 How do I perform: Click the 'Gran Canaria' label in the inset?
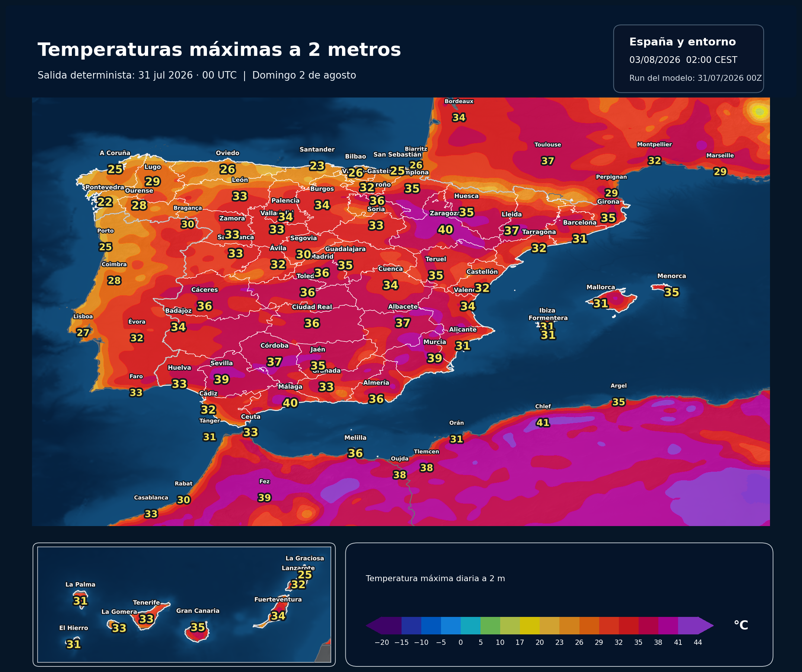click(x=198, y=611)
